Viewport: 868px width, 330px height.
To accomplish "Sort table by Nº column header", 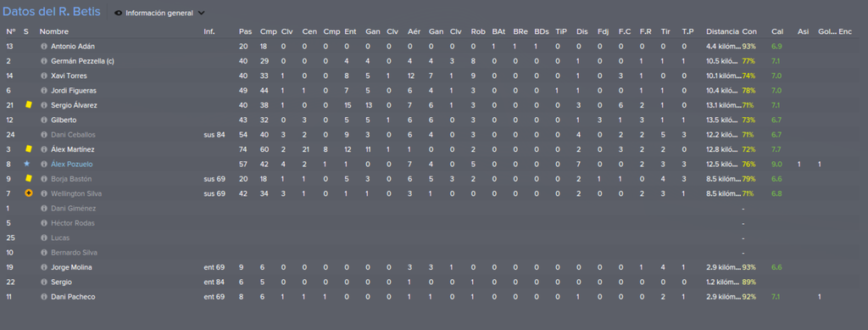I will 10,31.
